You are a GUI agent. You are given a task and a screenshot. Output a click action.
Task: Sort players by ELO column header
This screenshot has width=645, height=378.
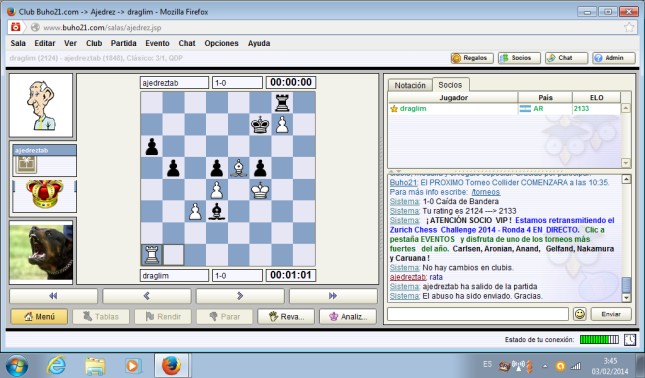[x=596, y=97]
